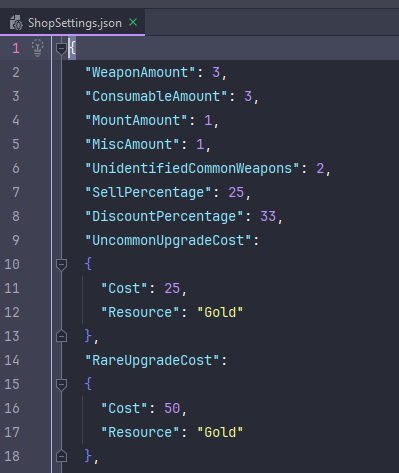
Task: Open the lightbulb quick-fix suggestions
Action: coord(37,48)
